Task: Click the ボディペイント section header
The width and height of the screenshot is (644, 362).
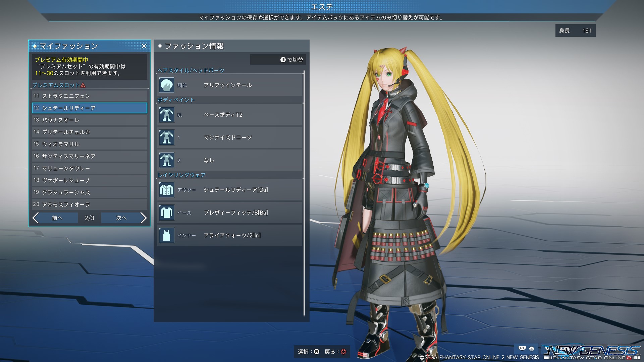Action: (x=176, y=100)
